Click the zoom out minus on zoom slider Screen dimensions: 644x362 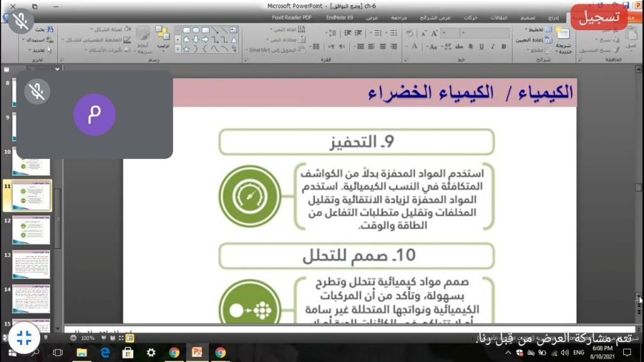(74, 337)
